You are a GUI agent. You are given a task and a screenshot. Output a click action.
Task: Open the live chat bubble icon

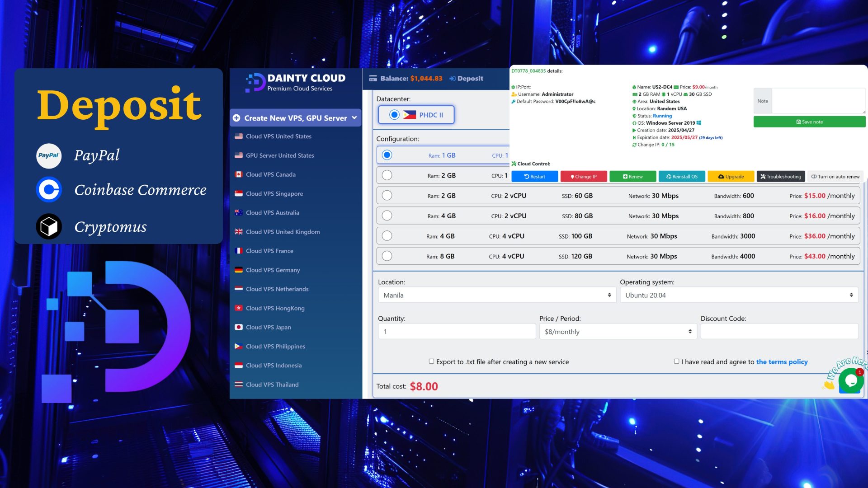click(x=851, y=380)
